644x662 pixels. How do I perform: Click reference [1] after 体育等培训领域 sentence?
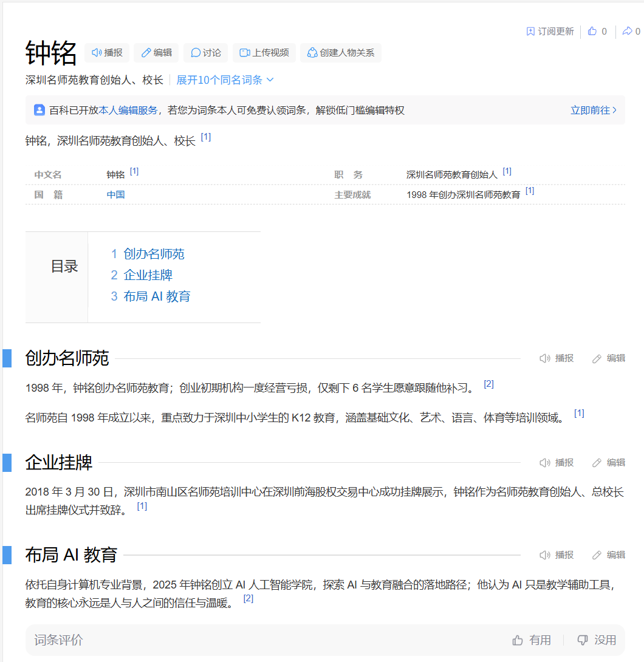point(579,414)
